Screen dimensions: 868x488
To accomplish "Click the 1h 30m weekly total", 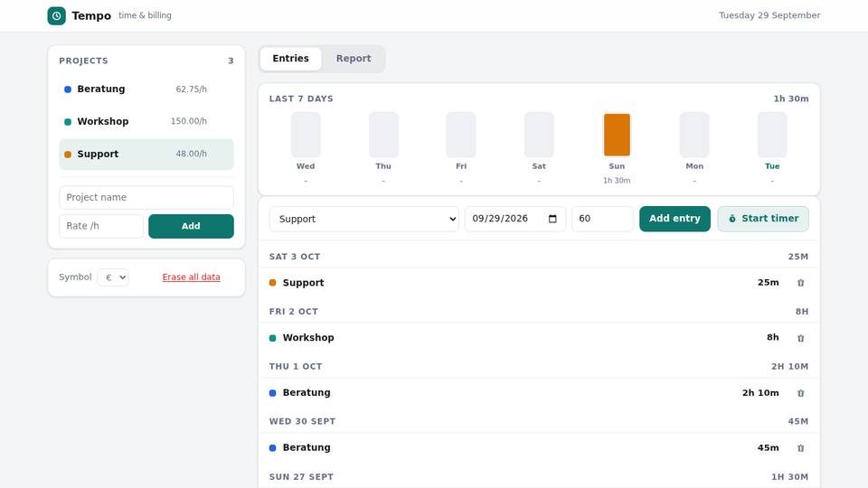I will 791,99.
